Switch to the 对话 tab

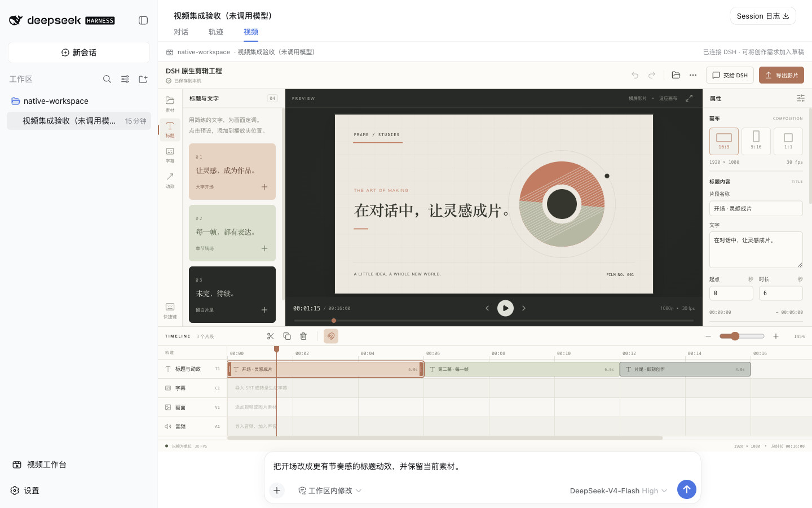pyautogui.click(x=181, y=32)
